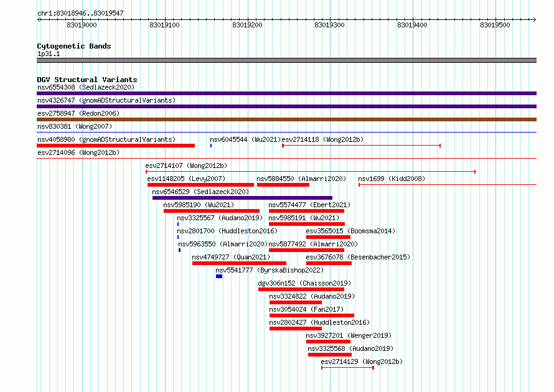Click esv3565015 (Boomsma2014) label

[x=350, y=231]
